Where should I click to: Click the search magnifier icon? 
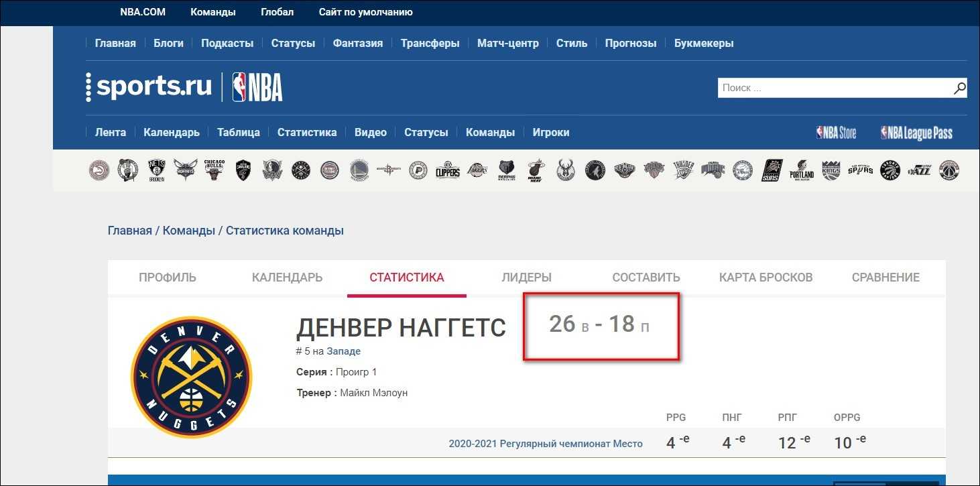[959, 88]
